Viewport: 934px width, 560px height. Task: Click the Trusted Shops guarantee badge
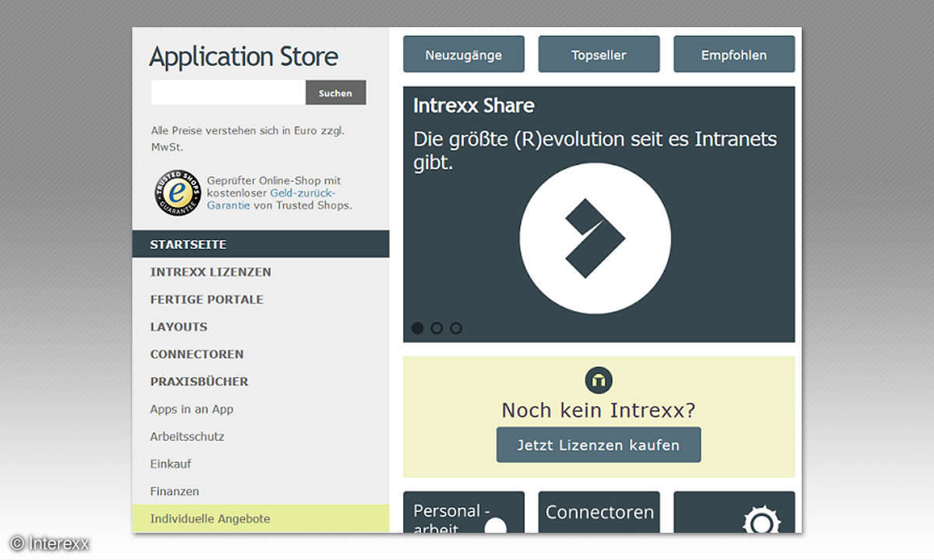click(177, 193)
